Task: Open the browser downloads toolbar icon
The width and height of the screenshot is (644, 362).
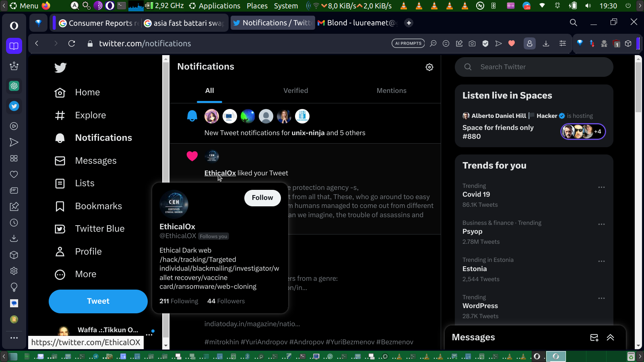Action: pos(546,43)
